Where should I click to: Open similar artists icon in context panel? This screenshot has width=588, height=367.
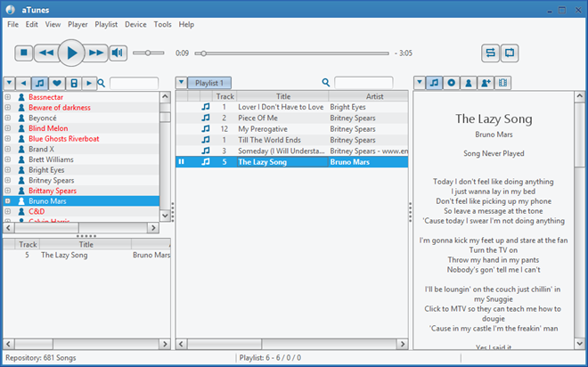(486, 83)
